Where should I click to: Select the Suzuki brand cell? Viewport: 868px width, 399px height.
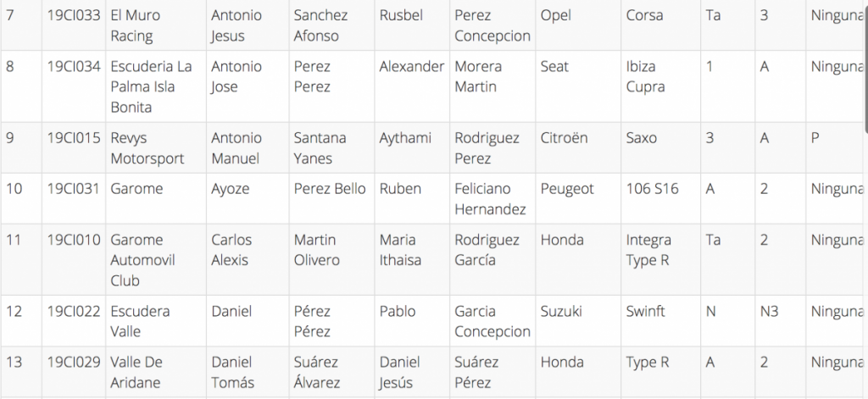point(561,311)
